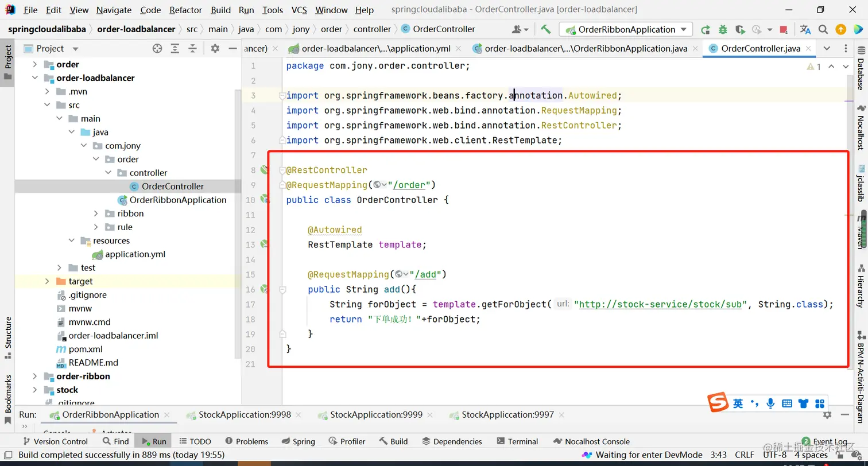
Task: Toggle Sogou English/Chinese input mode
Action: [x=738, y=403]
